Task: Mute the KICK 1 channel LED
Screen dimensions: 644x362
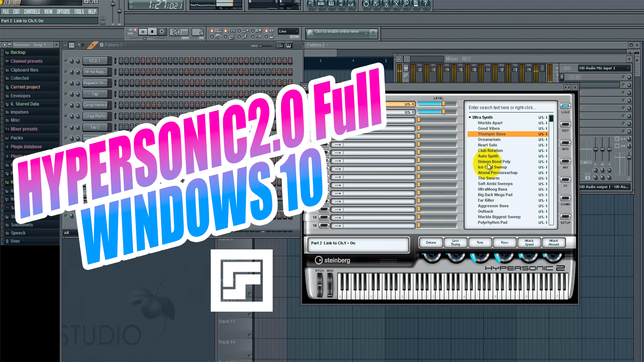Action: 66,61
